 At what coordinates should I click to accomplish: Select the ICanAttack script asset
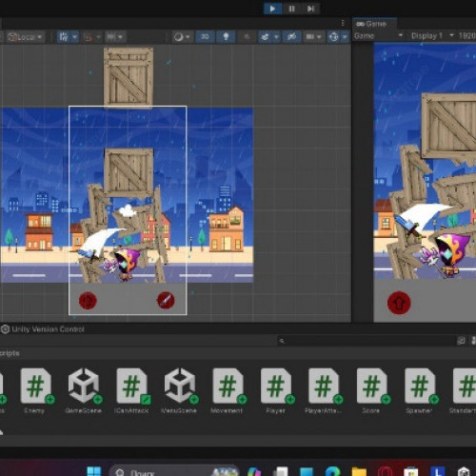[x=131, y=391]
